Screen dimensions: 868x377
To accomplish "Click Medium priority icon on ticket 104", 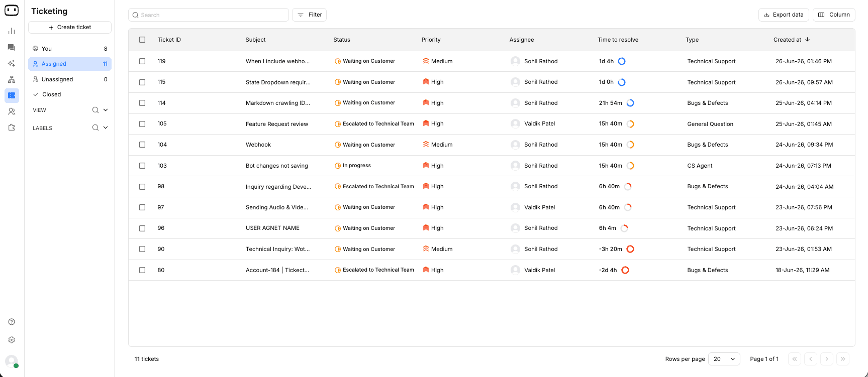I will pyautogui.click(x=426, y=145).
